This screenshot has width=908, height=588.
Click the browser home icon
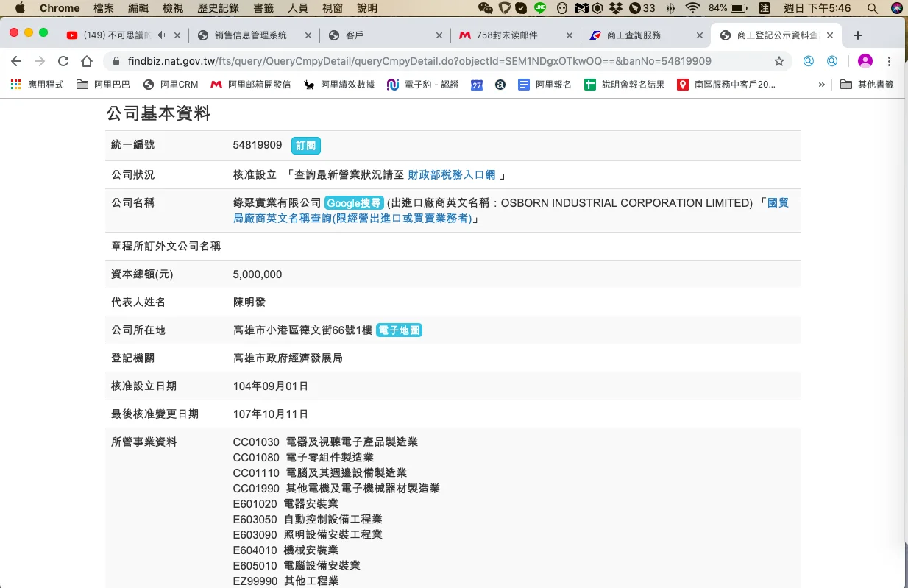tap(87, 61)
